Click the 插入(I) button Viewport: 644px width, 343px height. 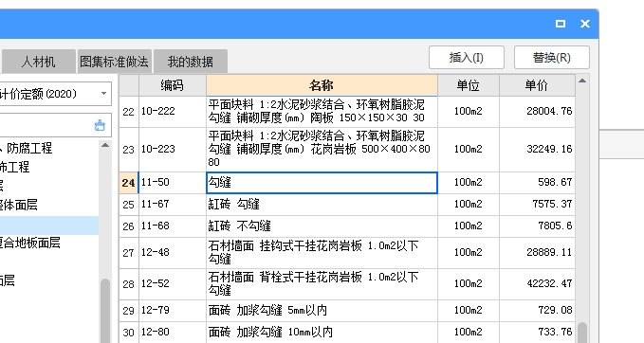tap(466, 58)
